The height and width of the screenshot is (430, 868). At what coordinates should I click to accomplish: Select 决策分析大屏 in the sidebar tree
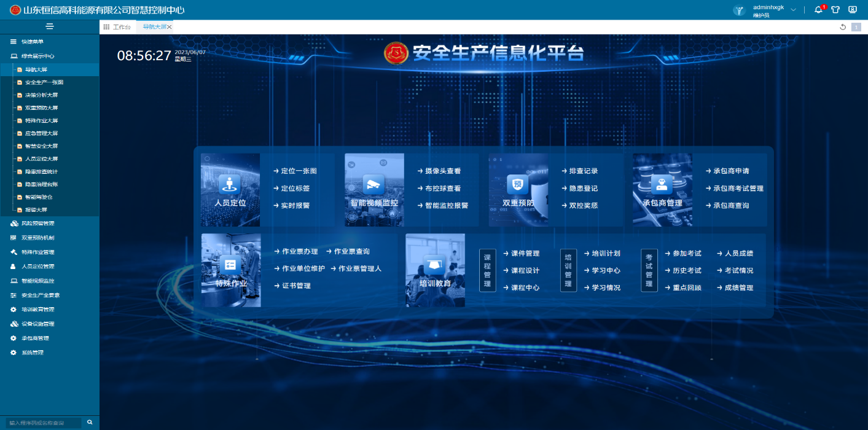pyautogui.click(x=41, y=95)
